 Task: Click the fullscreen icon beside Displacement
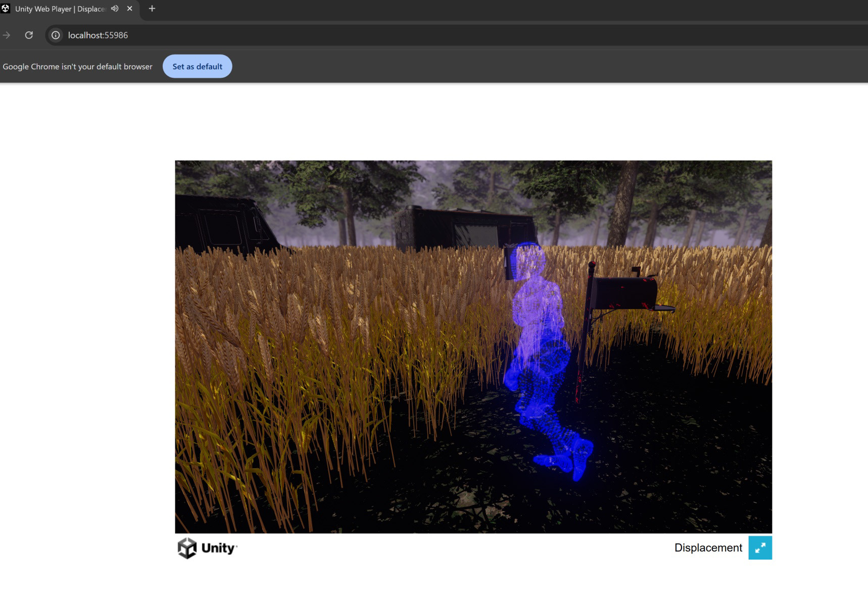(760, 547)
